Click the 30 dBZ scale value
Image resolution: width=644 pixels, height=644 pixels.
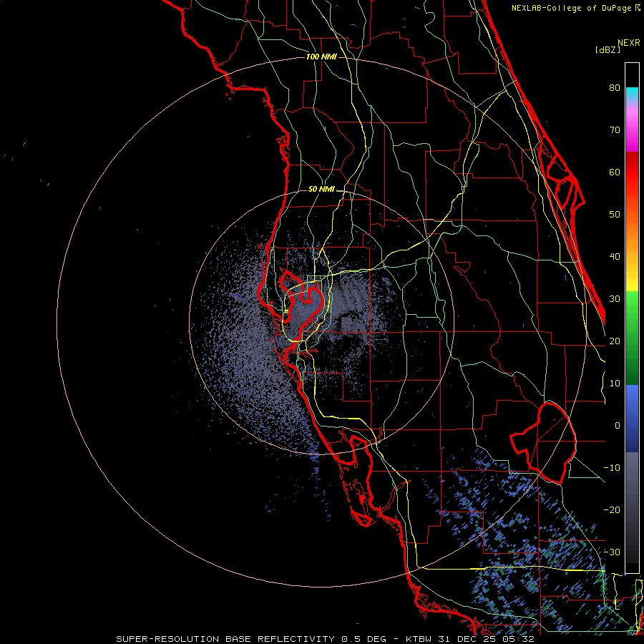tap(615, 298)
